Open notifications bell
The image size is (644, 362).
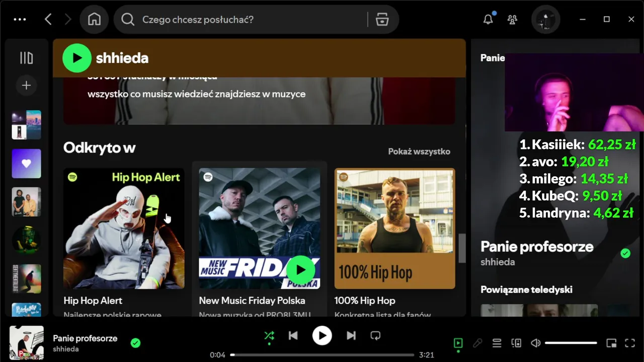[488, 19]
